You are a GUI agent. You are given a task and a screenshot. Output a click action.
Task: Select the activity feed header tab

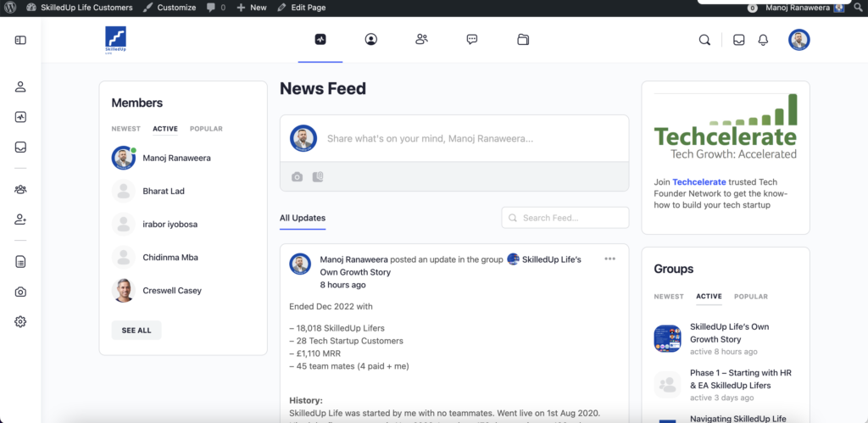tap(320, 39)
